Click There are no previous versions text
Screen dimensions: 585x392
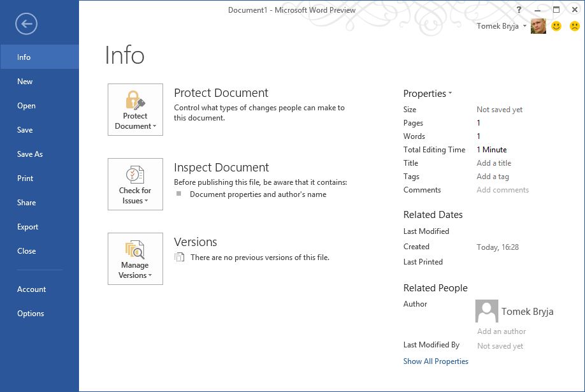(x=259, y=258)
